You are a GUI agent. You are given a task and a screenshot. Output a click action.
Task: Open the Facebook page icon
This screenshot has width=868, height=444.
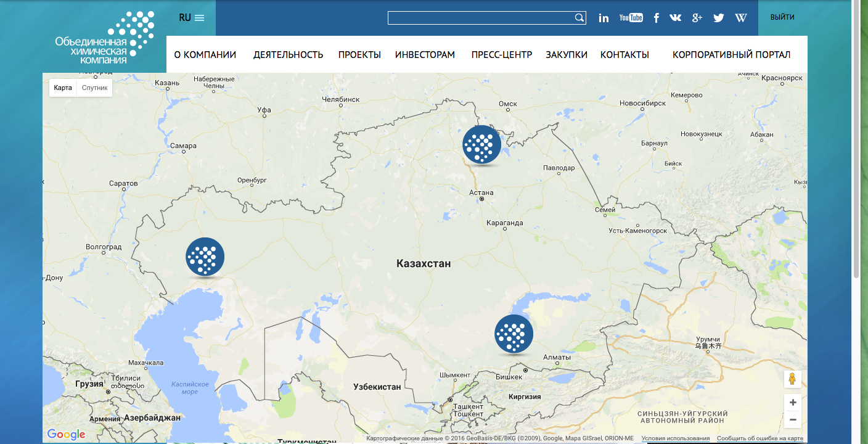pyautogui.click(x=657, y=18)
